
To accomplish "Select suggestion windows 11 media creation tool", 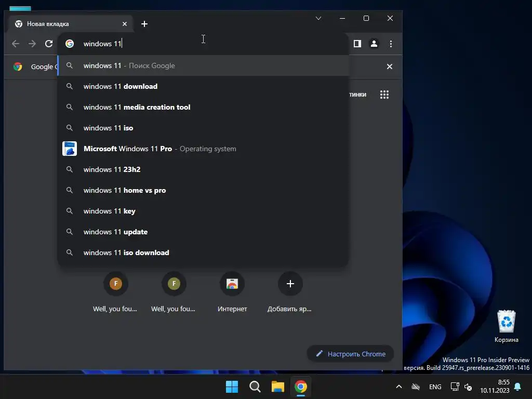I will pos(203,107).
